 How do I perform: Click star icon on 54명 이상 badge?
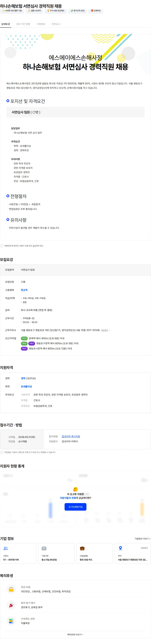[x=4, y=11]
